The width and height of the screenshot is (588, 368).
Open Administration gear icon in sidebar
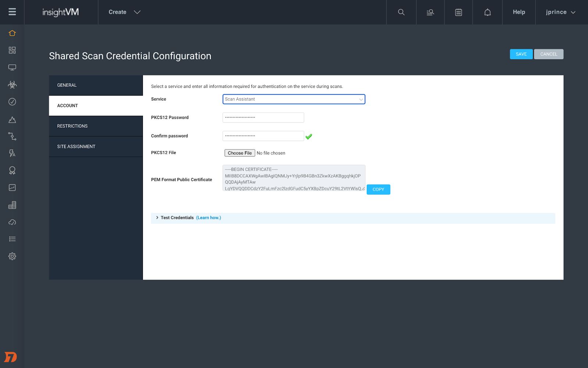[x=12, y=256]
